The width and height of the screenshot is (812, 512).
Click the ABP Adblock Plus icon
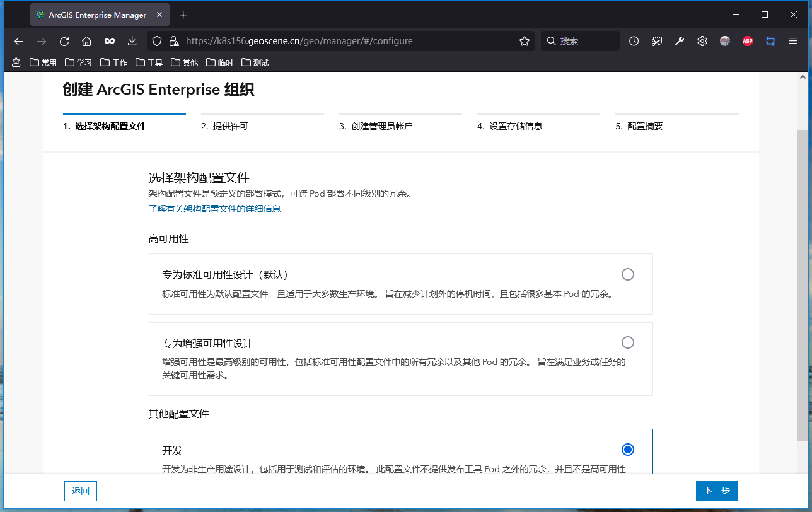[748, 41]
